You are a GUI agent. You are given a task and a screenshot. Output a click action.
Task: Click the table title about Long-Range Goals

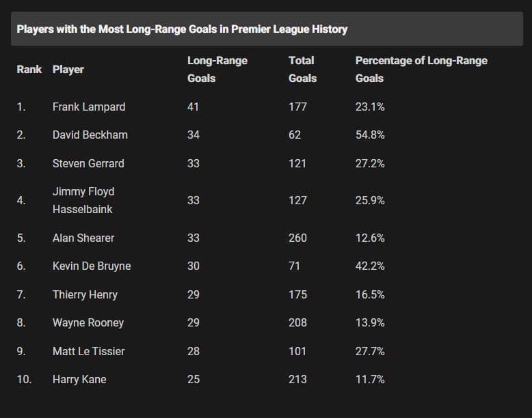coord(182,29)
